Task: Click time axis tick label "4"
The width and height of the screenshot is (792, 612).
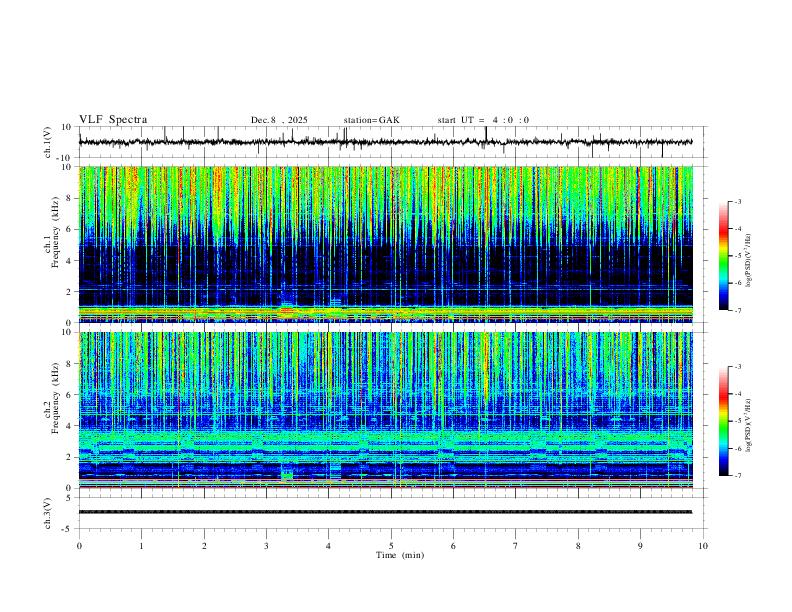Action: [328, 546]
